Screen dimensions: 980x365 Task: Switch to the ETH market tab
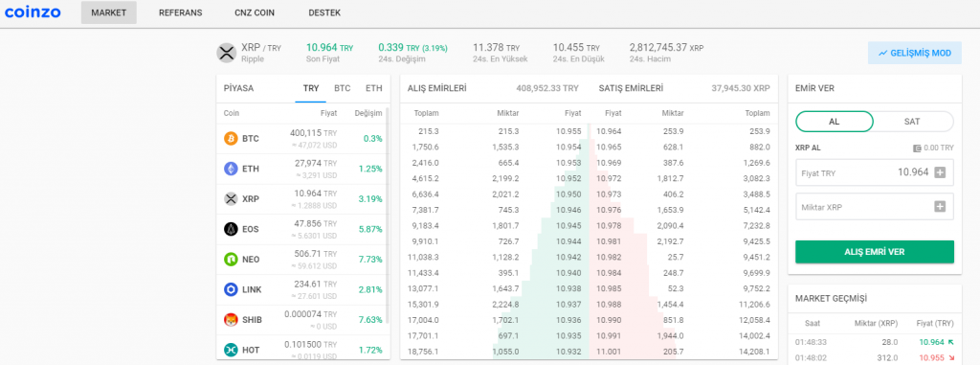[374, 88]
